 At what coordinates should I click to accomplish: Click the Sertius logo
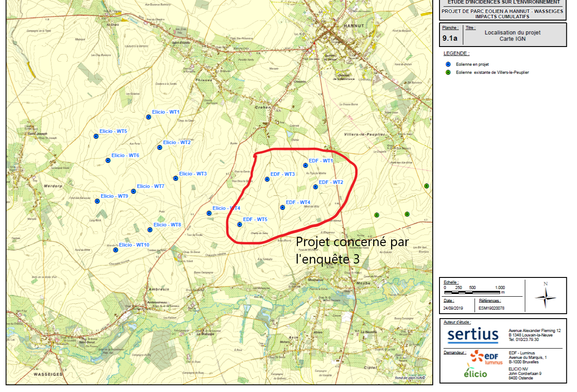pyautogui.click(x=473, y=334)
